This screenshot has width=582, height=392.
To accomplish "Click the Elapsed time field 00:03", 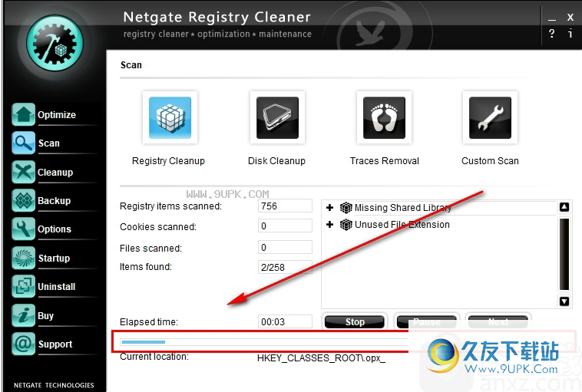I will coord(285,321).
